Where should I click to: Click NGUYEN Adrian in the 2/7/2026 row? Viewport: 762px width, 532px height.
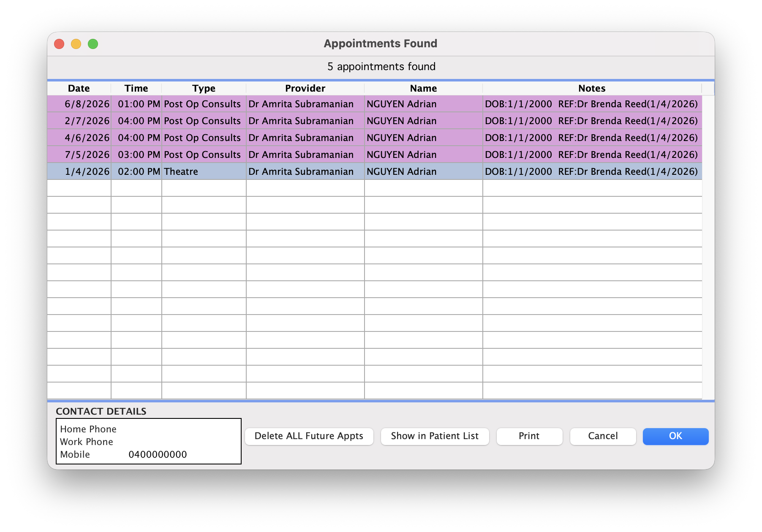[424, 121]
